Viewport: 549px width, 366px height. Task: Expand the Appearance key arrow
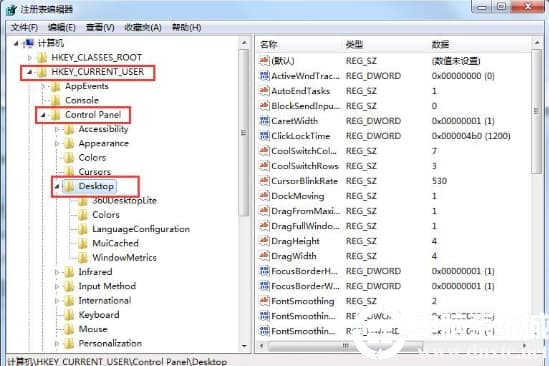click(x=57, y=144)
